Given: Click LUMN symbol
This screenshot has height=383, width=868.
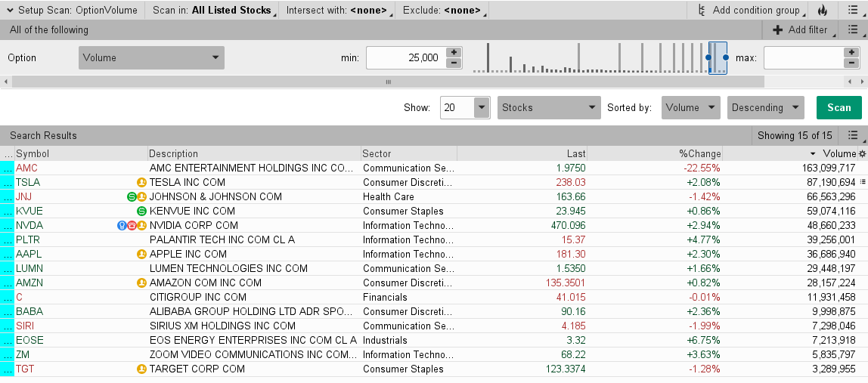Looking at the screenshot, I should pyautogui.click(x=29, y=268).
